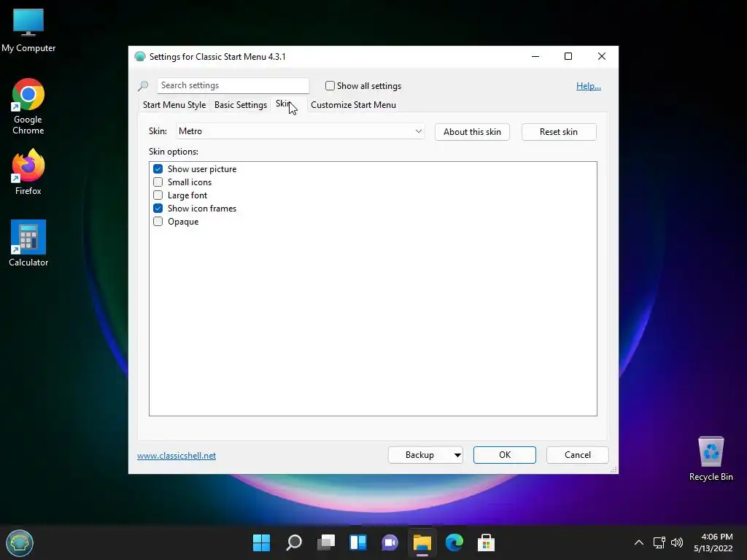Focus the Search settings input field

coord(233,85)
